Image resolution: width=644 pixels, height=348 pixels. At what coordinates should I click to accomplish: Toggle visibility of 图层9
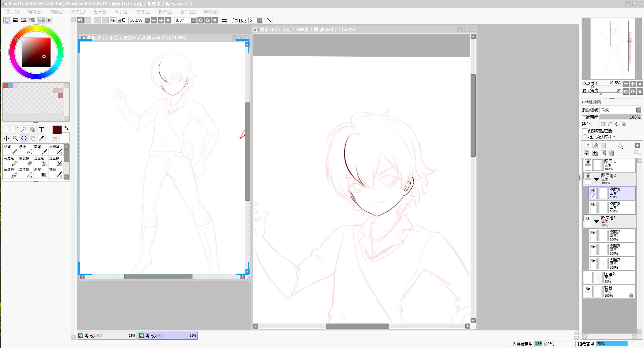click(x=593, y=190)
